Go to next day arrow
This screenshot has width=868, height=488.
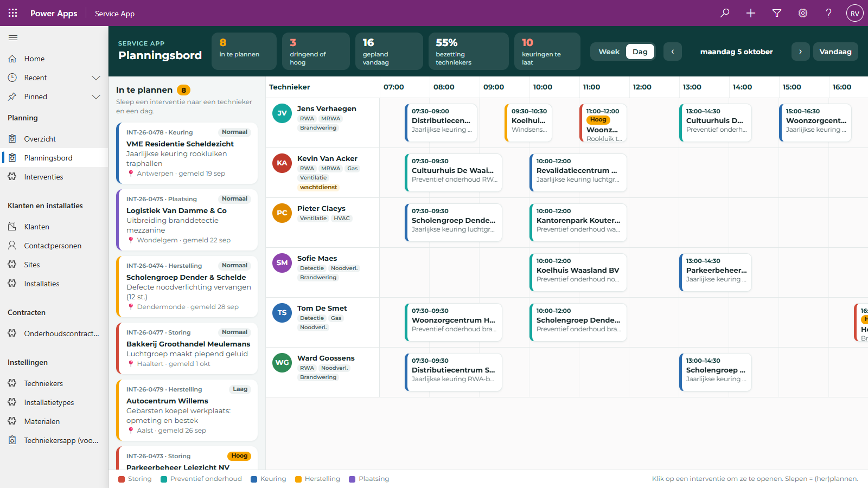coord(801,52)
